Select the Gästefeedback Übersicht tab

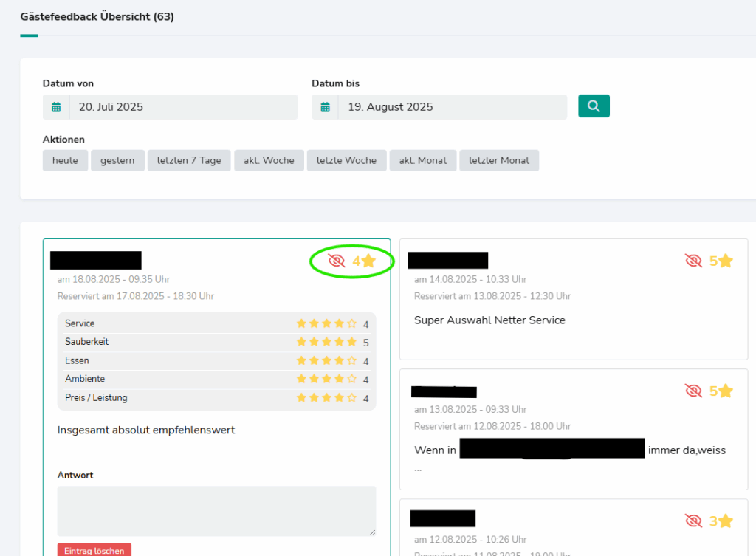click(97, 16)
